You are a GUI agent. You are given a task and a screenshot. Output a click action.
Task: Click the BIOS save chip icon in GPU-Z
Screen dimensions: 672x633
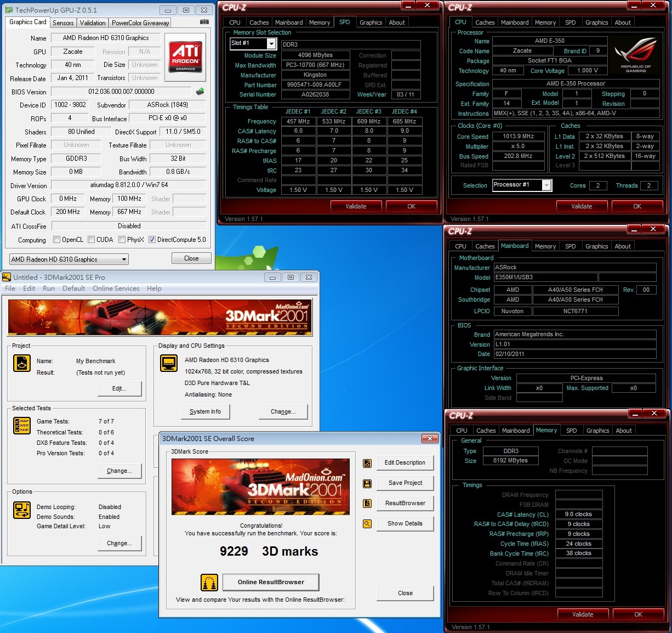point(200,92)
